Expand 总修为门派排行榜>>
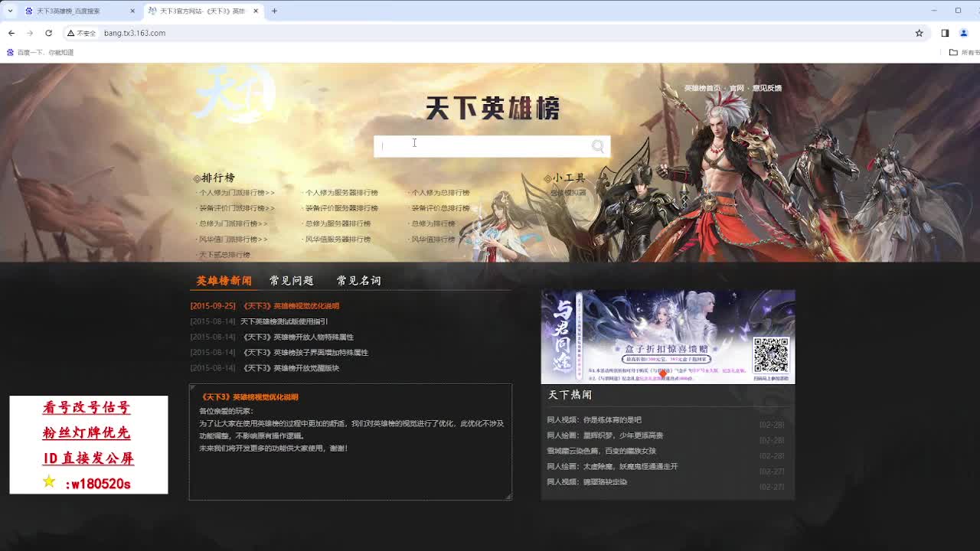980x551 pixels. [x=234, y=223]
